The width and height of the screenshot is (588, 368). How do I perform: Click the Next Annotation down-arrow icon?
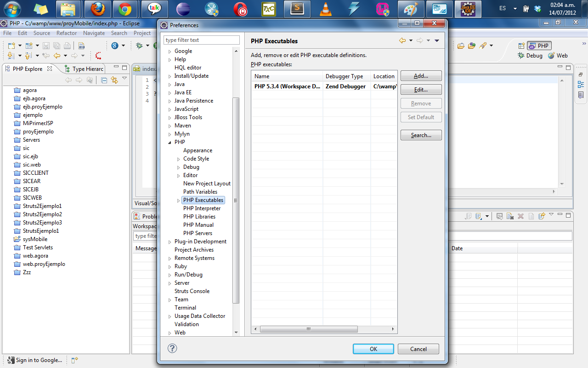click(12, 56)
